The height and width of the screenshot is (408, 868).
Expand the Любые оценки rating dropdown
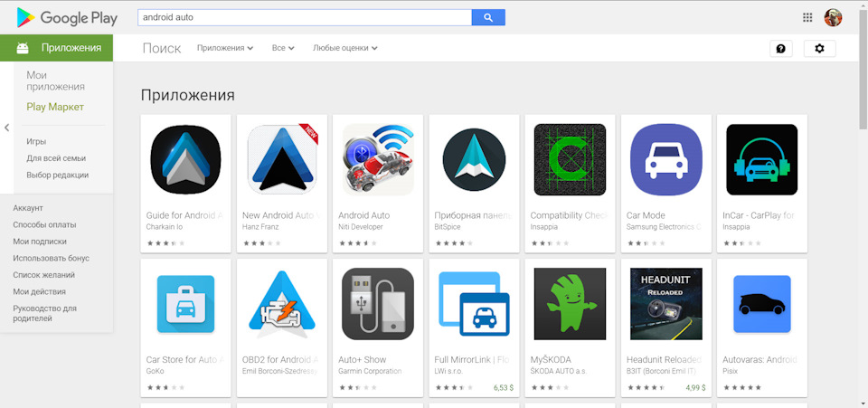(344, 48)
